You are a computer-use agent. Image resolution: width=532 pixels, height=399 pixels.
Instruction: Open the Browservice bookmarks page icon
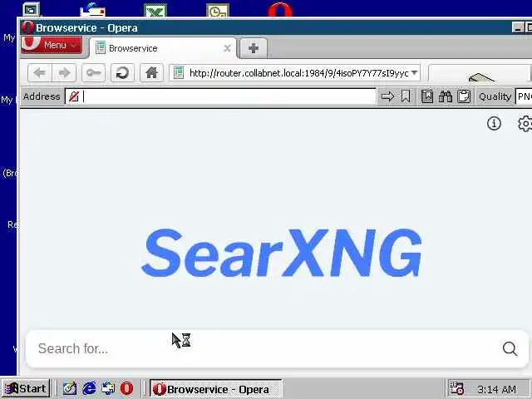[x=427, y=96]
